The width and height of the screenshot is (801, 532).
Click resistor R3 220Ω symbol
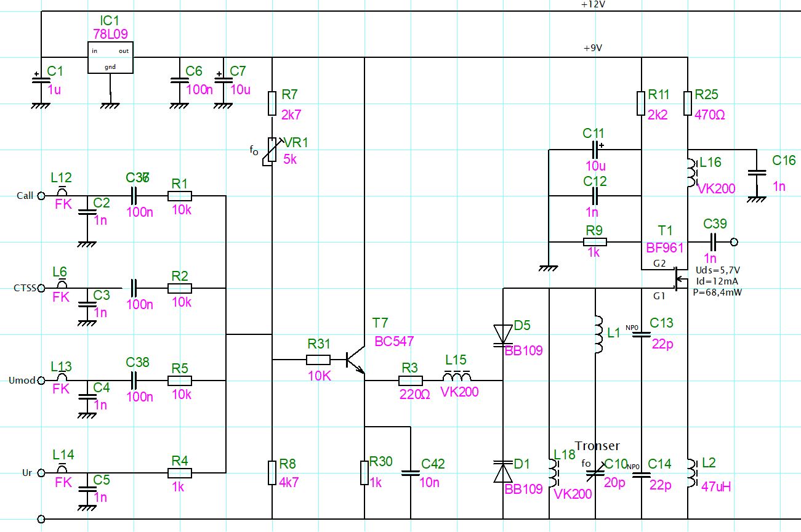(411, 381)
